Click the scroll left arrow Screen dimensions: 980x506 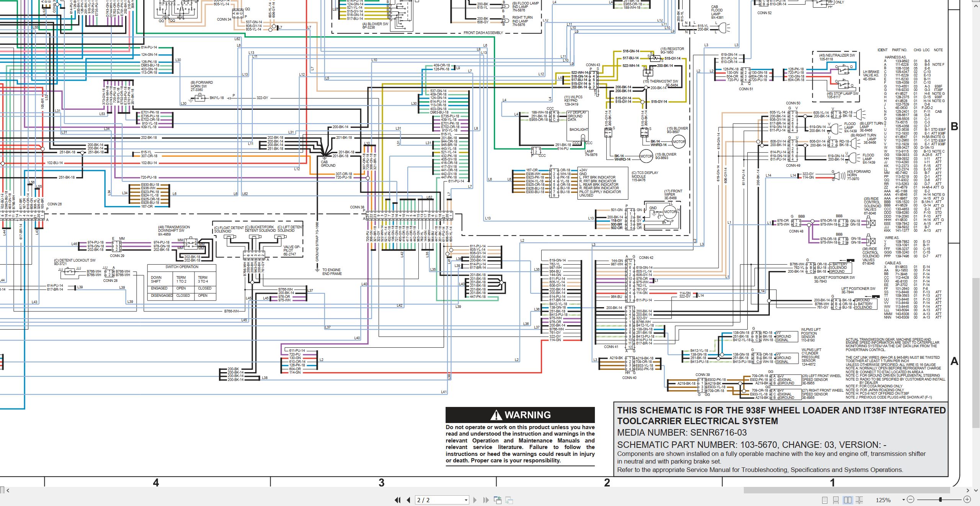point(8,490)
